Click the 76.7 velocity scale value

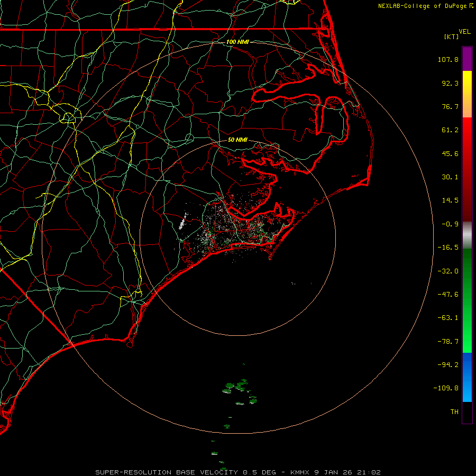tap(450, 106)
